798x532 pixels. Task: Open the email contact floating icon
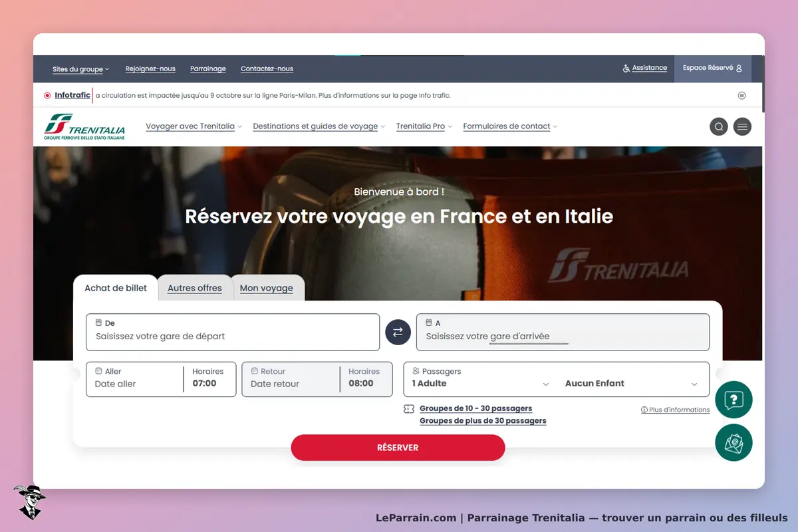point(733,442)
